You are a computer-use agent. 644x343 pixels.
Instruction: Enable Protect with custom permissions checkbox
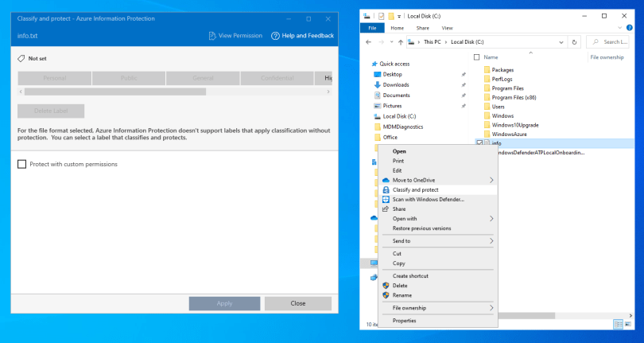(x=22, y=164)
